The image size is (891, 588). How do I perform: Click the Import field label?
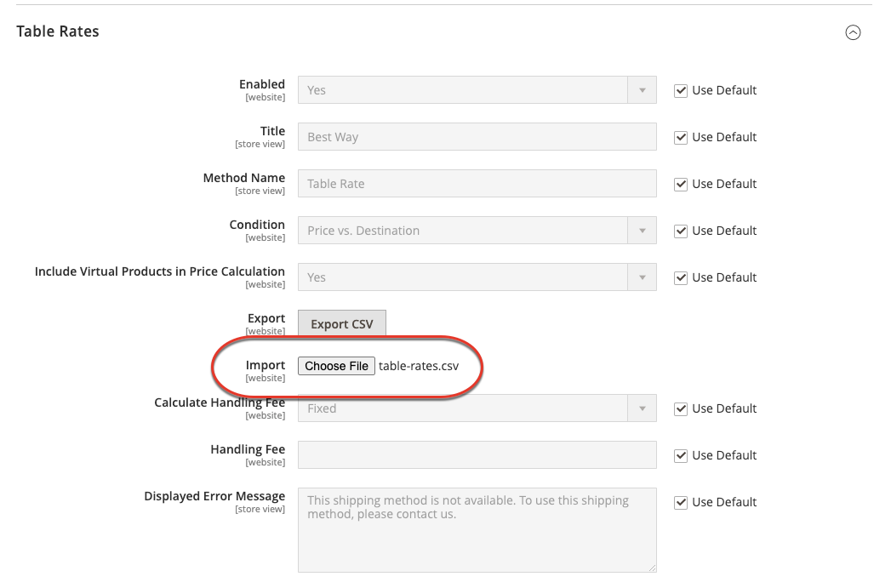[266, 365]
